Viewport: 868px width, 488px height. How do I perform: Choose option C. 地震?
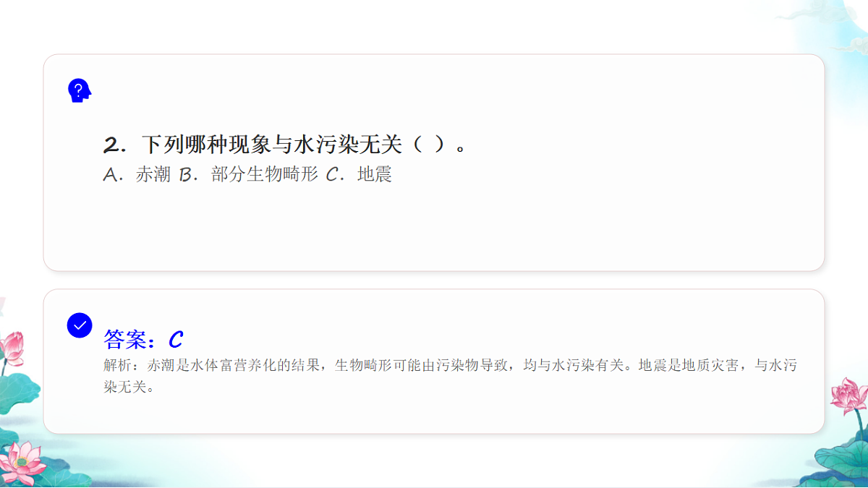point(359,175)
